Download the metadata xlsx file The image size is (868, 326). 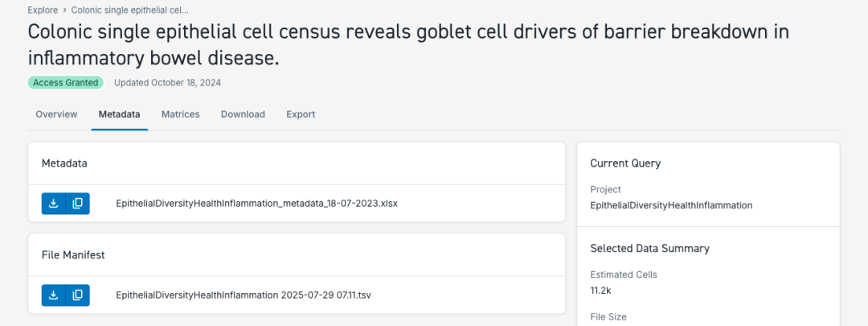pos(54,204)
